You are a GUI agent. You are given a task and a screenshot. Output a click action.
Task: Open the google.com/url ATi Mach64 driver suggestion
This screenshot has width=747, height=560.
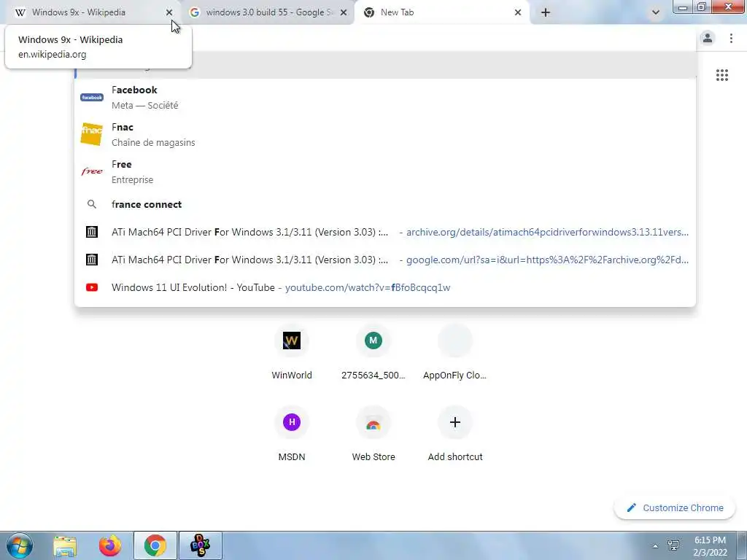point(385,260)
